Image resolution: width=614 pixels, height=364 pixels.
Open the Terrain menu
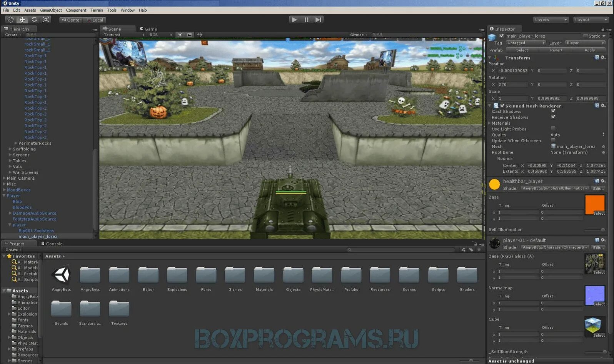click(97, 10)
